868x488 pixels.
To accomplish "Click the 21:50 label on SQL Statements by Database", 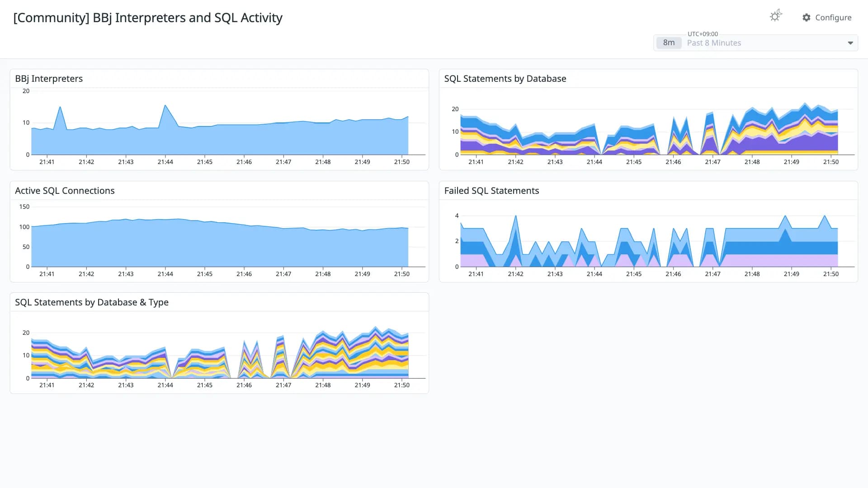I will coord(831,162).
